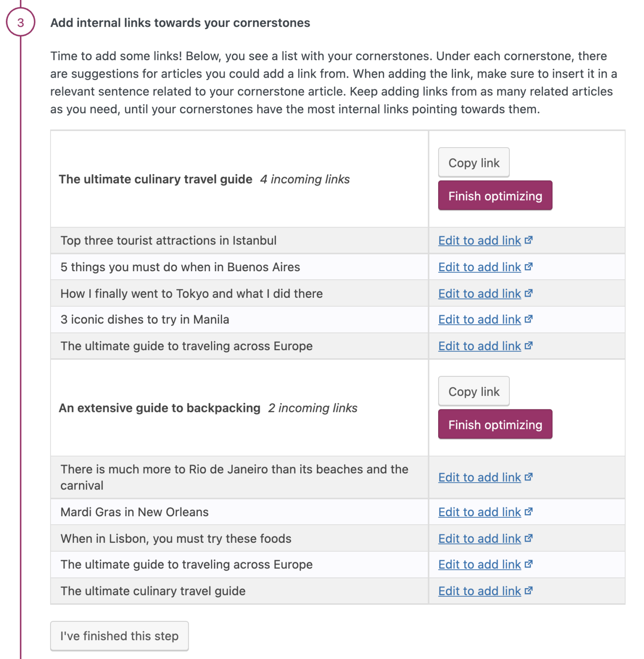This screenshot has height=659, width=644.
Task: Click the external link icon for Mardi Gras article
Action: 529,511
